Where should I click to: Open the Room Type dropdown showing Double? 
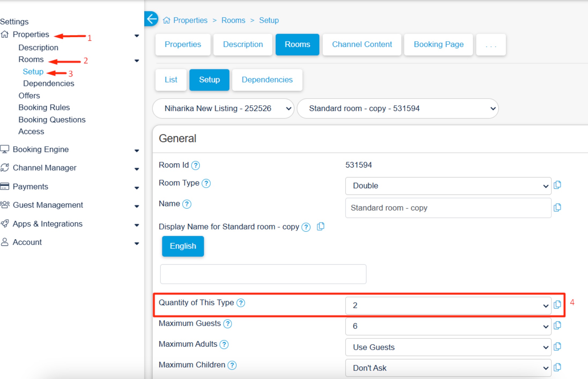(x=448, y=186)
